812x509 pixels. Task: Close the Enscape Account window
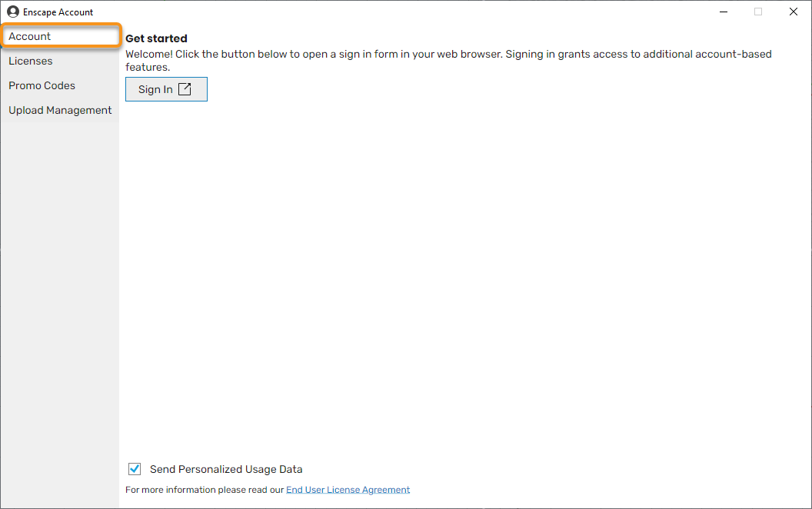point(794,12)
